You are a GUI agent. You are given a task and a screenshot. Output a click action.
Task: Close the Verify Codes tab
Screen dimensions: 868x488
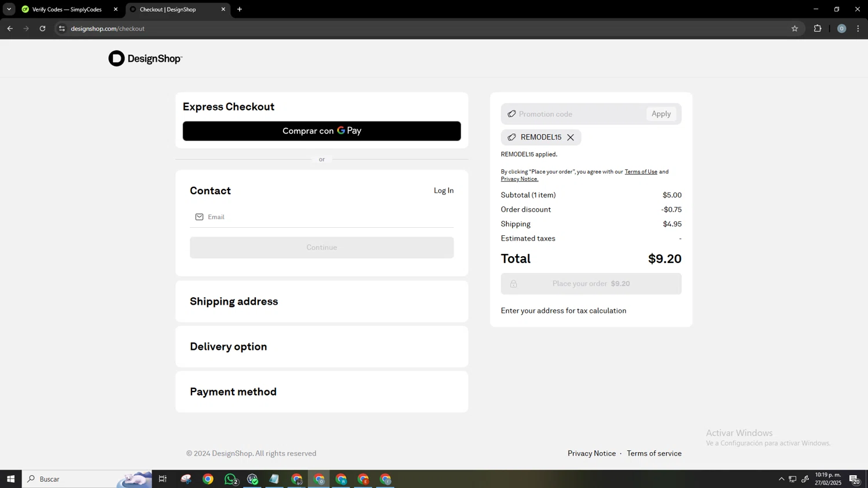pos(116,9)
